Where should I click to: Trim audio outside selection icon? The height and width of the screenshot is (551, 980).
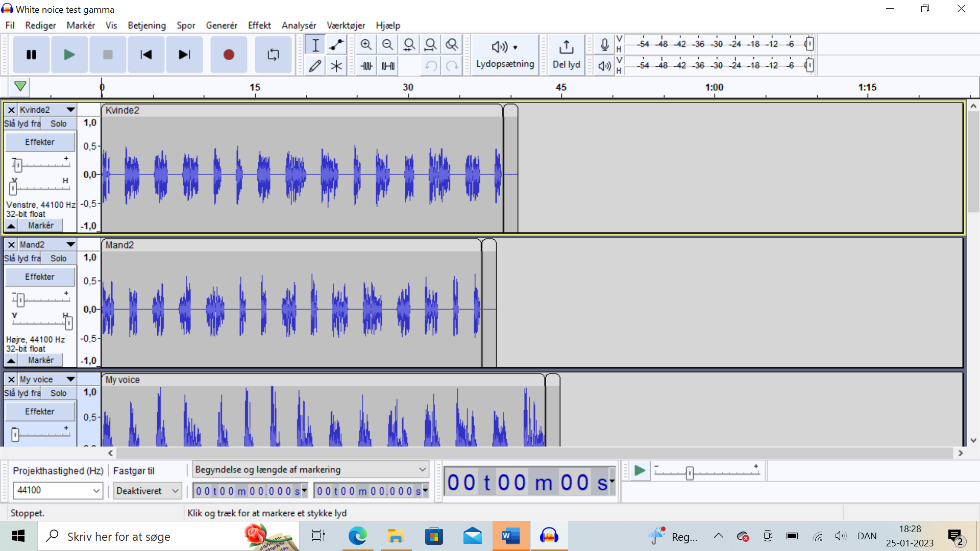366,66
